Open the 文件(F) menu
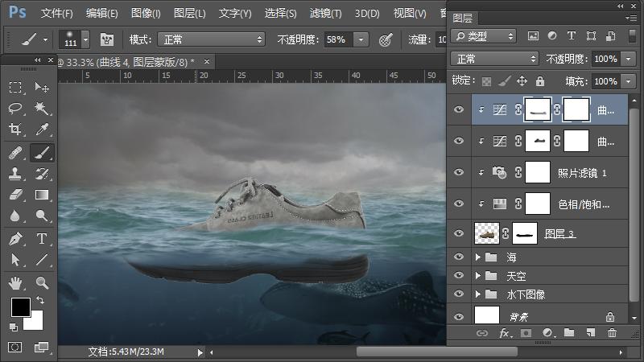Screen dimensions: 644x362 point(56,13)
